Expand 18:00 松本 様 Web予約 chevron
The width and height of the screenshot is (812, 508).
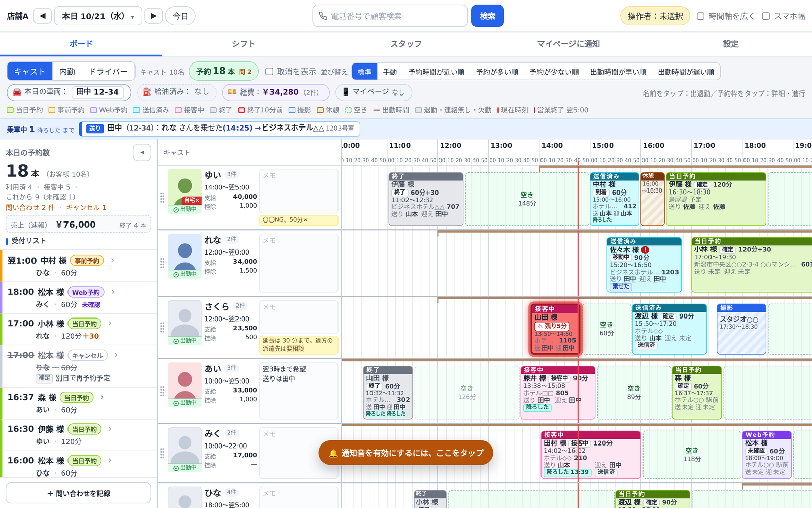point(113,292)
